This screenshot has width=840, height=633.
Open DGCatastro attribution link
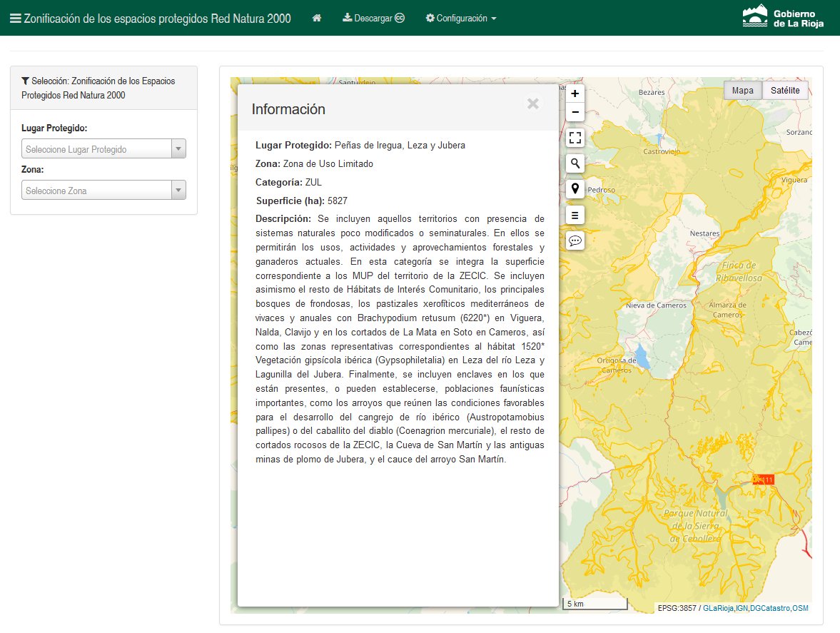[x=770, y=608]
